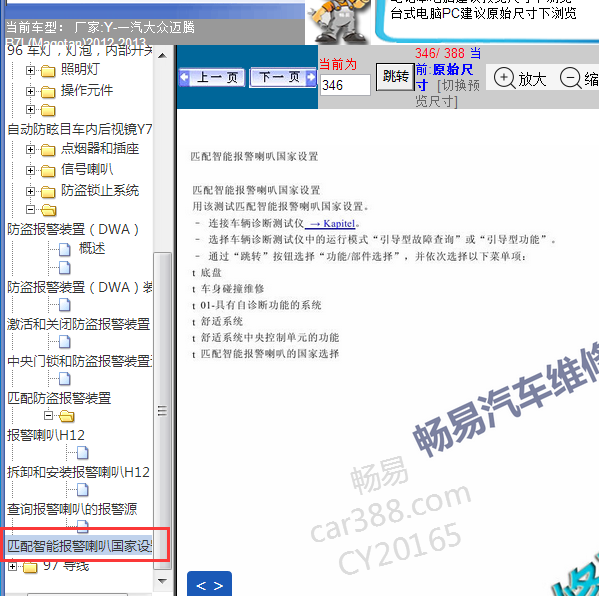Switch to preview size via 切换预览尺寸
The width and height of the screenshot is (599, 596).
tap(448, 93)
